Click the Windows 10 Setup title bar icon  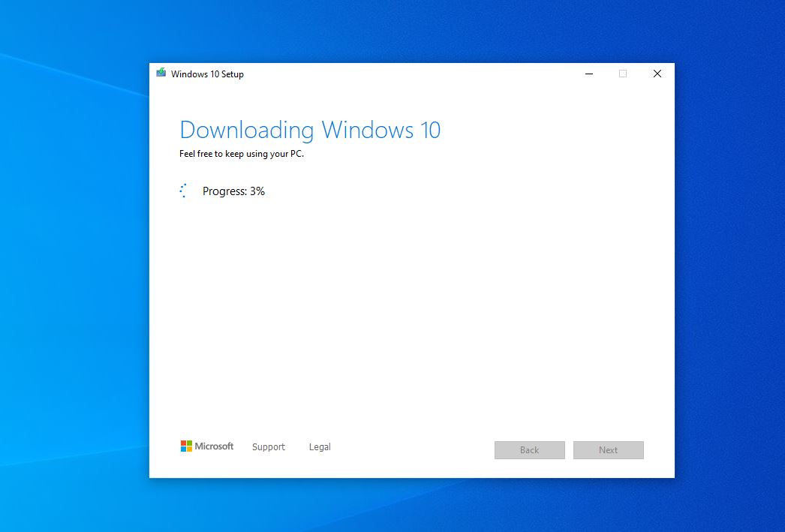[x=160, y=73]
